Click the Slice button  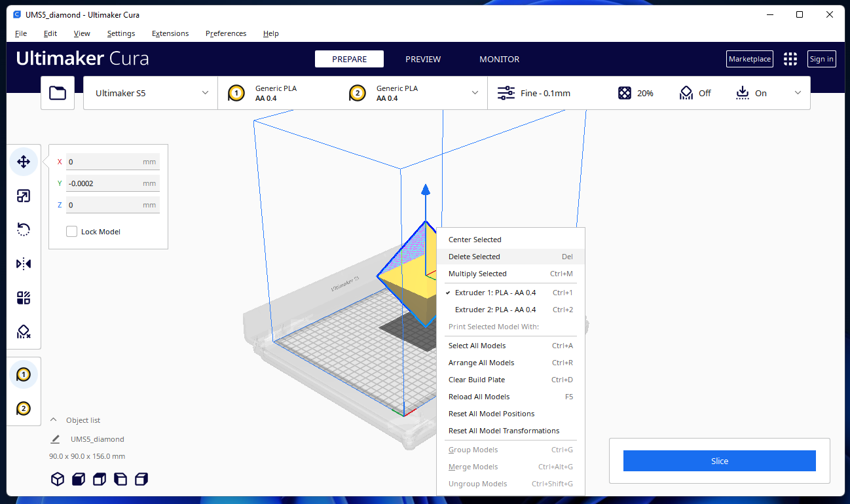720,461
